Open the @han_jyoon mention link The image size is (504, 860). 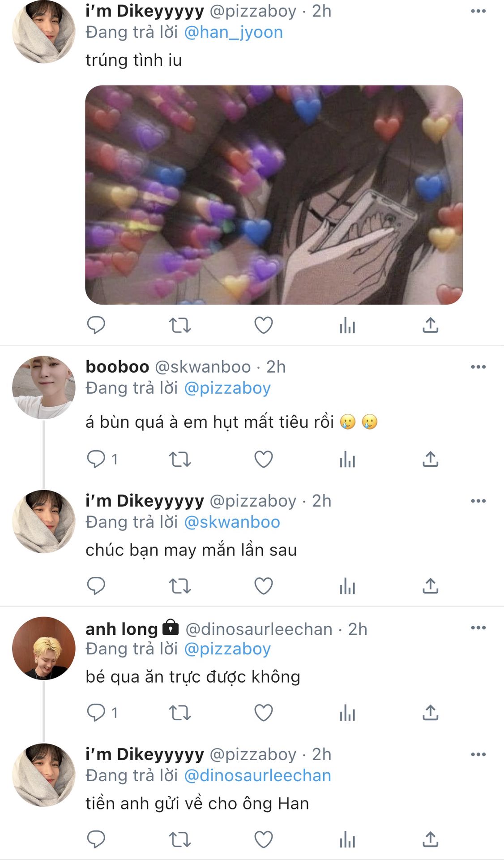[234, 32]
